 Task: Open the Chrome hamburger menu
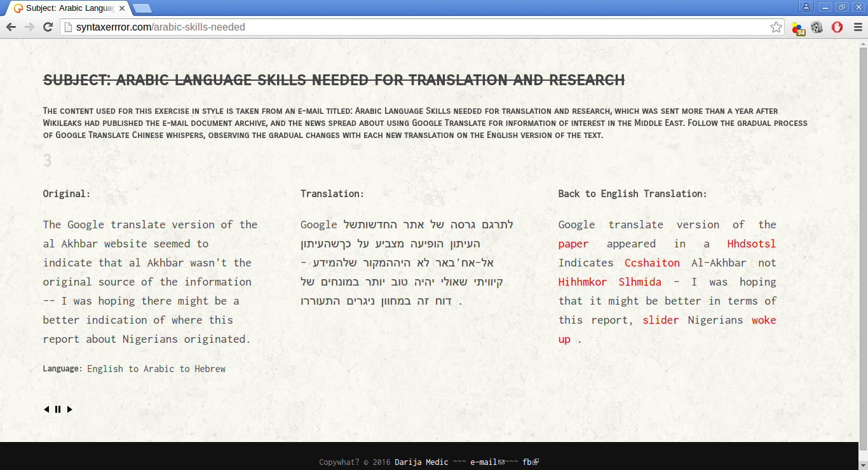(857, 27)
